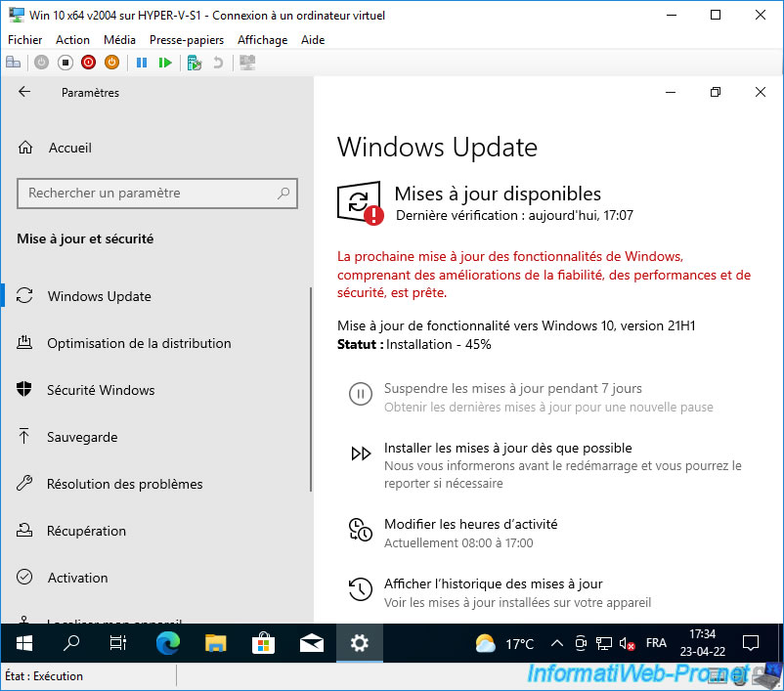Open Microsoft Store from the taskbar
784x691 pixels.
[264, 643]
